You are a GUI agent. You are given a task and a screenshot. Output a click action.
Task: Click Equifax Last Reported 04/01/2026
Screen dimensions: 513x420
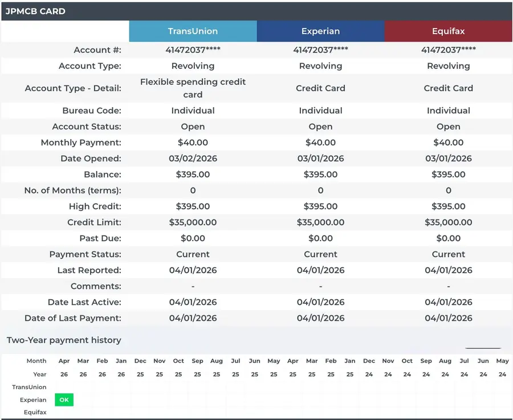click(x=448, y=270)
